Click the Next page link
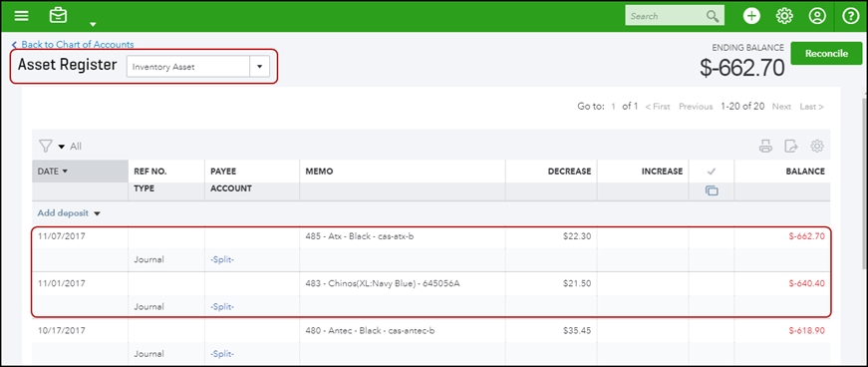Screen dimensions: 868x367 point(781,107)
